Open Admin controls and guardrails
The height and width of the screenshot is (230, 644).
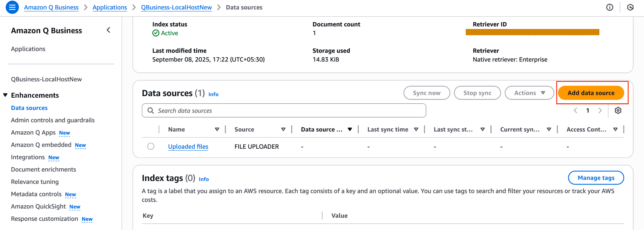(53, 120)
